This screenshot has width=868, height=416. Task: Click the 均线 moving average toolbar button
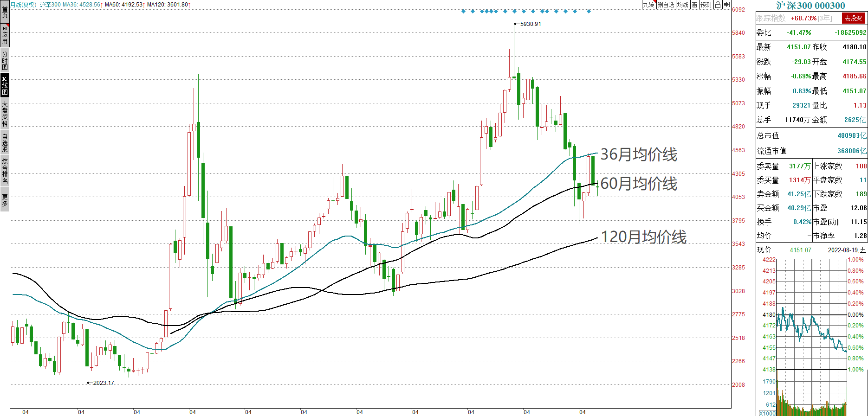(683, 5)
